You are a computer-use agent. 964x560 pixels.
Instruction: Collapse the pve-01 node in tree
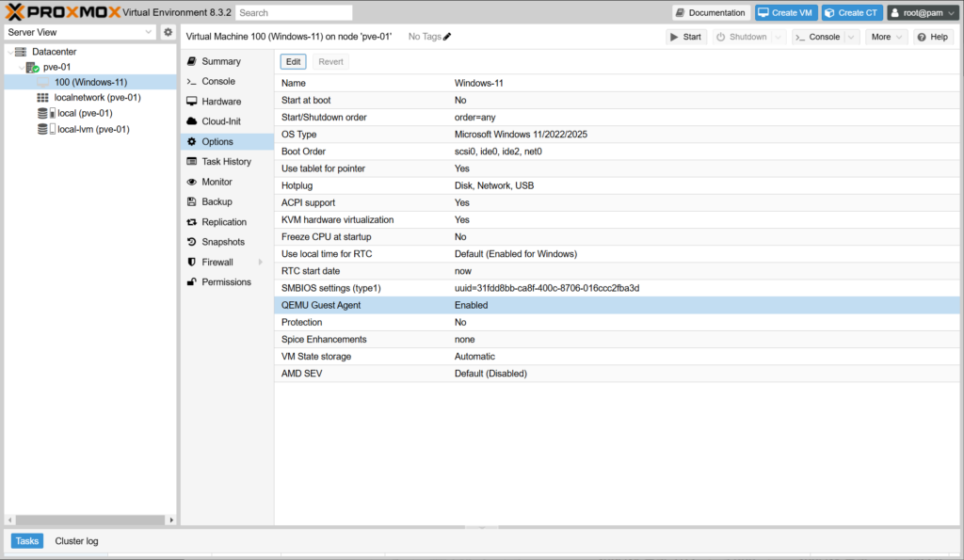(x=21, y=68)
